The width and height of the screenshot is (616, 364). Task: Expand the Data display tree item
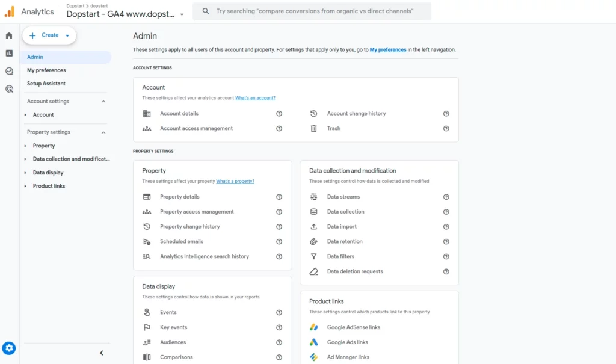[x=25, y=173]
